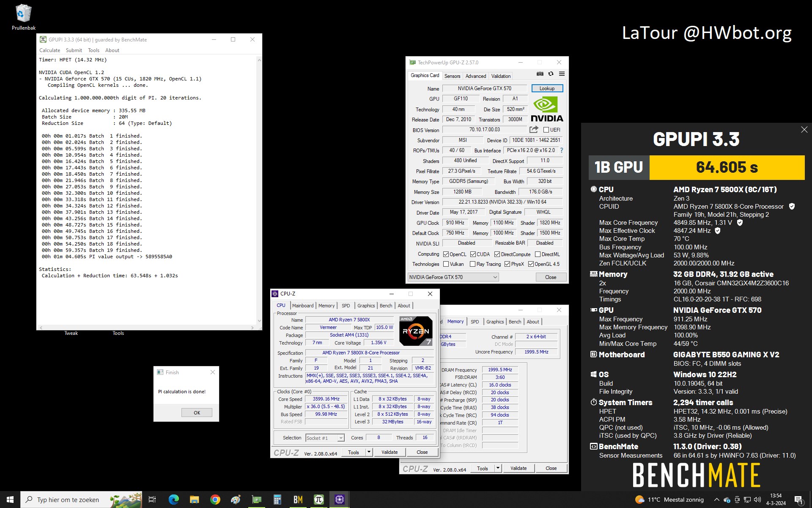Open Mainboard tab in front CPU-Z

[303, 306]
